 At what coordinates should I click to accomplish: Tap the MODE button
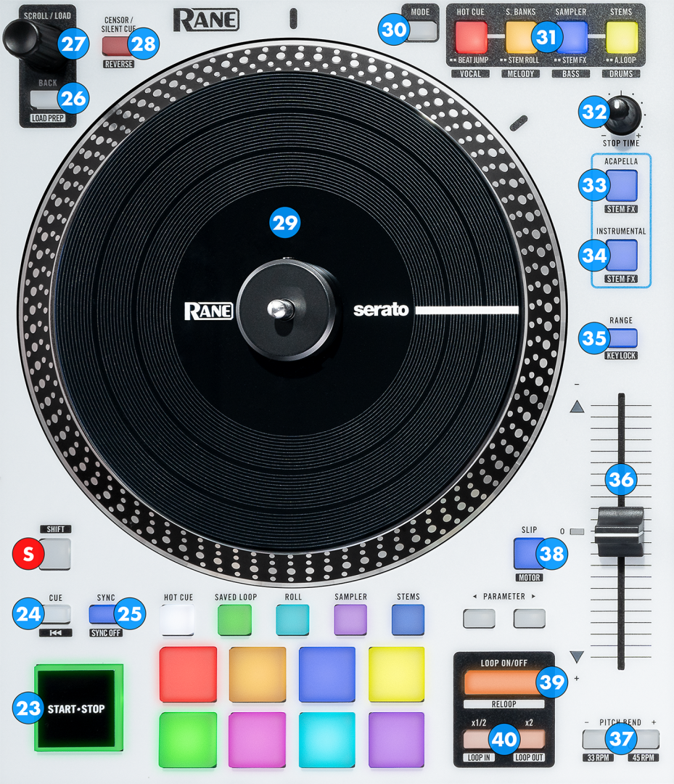[422, 30]
